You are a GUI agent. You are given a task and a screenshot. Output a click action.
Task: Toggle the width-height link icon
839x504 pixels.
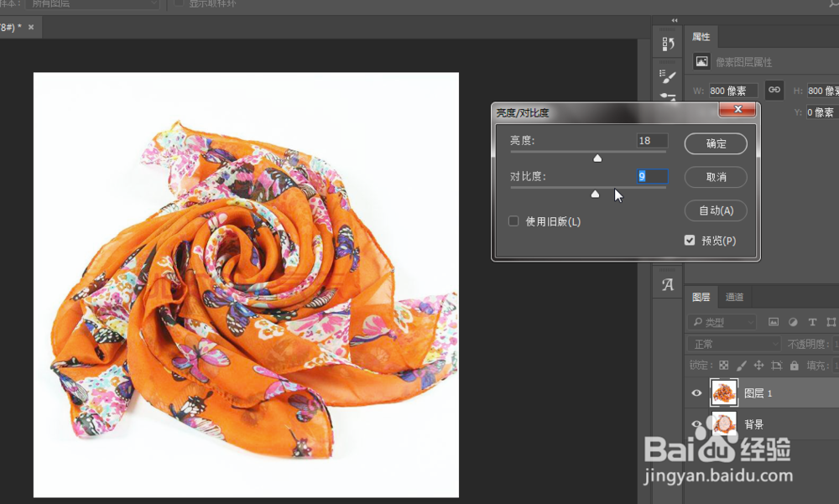pos(774,90)
